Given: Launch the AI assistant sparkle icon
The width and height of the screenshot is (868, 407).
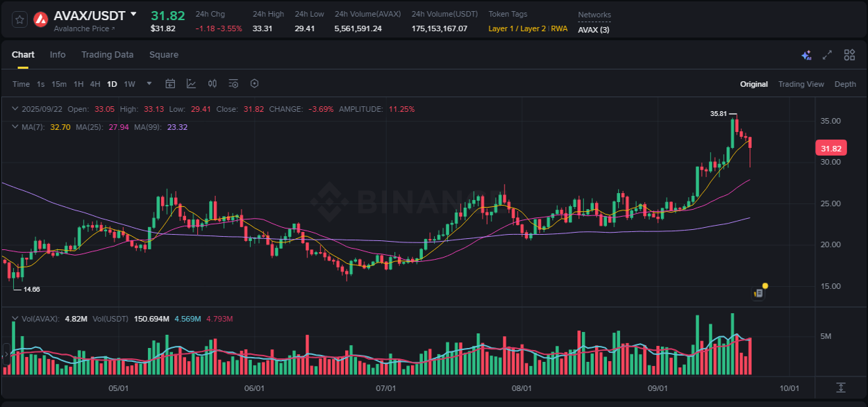Looking at the screenshot, I should (x=806, y=54).
